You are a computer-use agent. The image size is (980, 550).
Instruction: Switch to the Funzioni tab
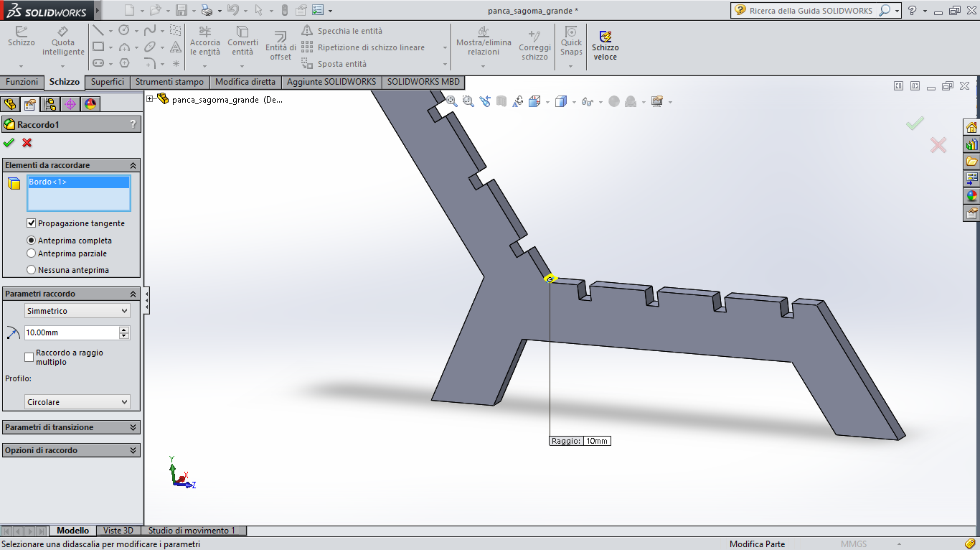(22, 82)
